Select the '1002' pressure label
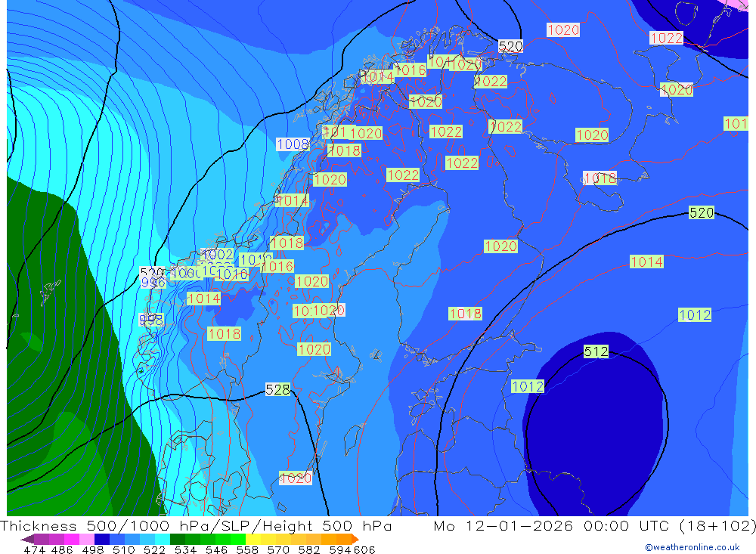 [218, 254]
